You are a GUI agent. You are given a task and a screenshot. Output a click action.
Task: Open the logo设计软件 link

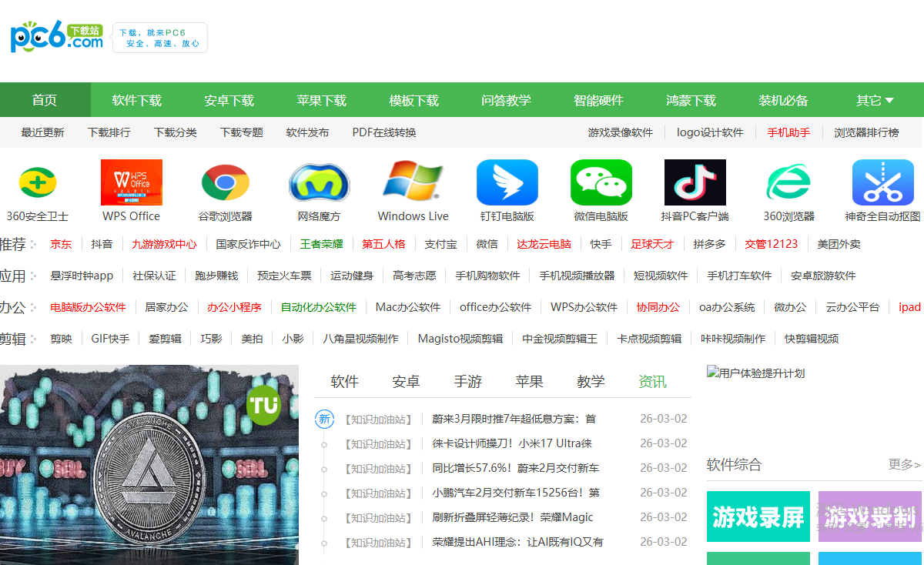[x=710, y=132]
